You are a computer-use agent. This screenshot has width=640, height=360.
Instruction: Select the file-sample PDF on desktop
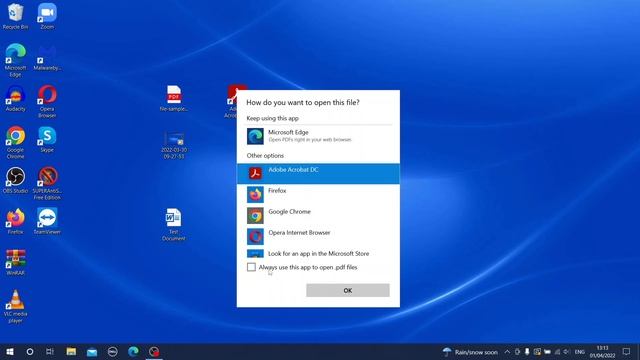click(x=174, y=98)
